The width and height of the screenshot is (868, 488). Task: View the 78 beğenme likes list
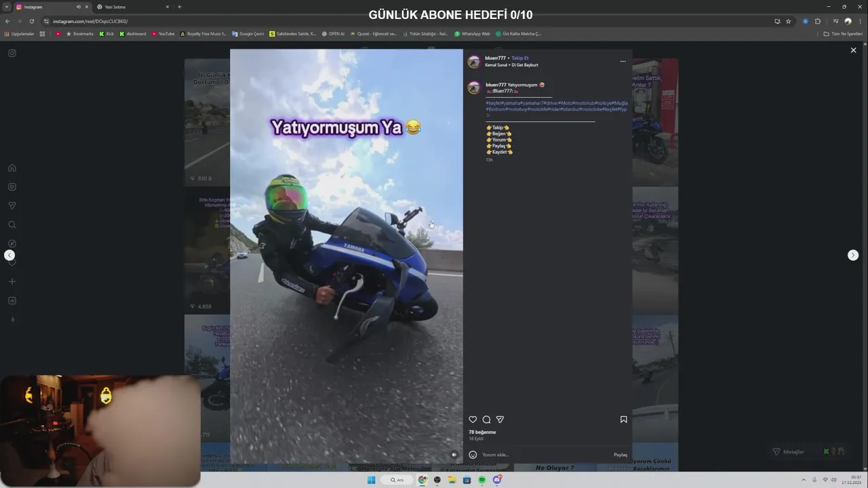(x=482, y=432)
